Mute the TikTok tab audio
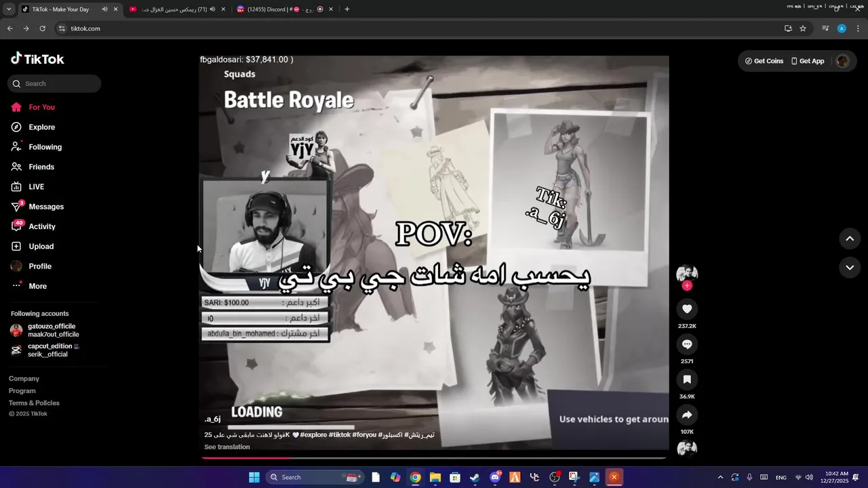 click(x=104, y=9)
